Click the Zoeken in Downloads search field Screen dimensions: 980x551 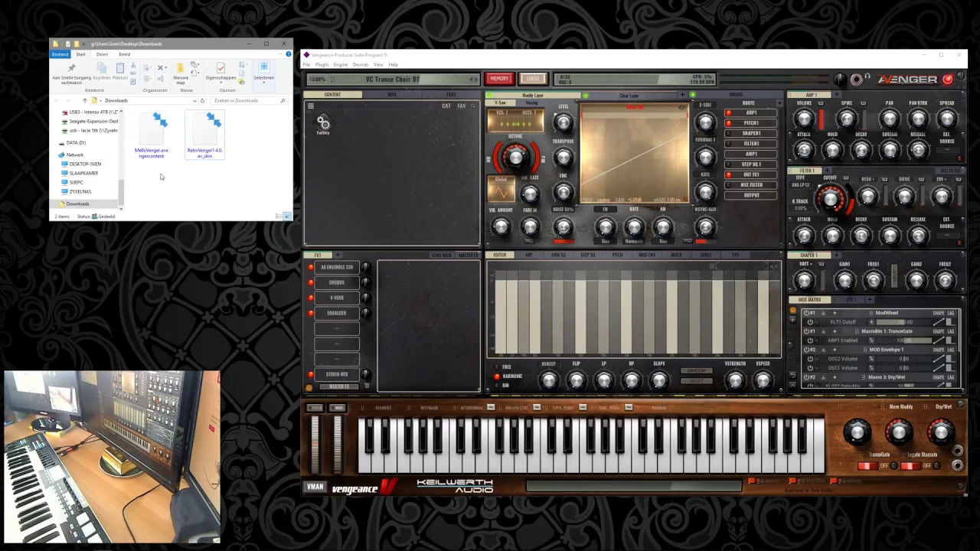click(x=250, y=100)
